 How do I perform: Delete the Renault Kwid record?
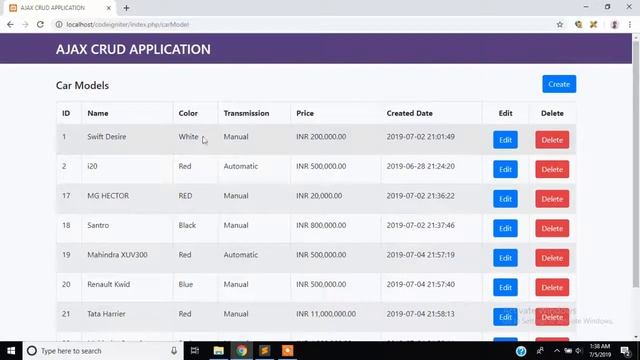pos(552,287)
